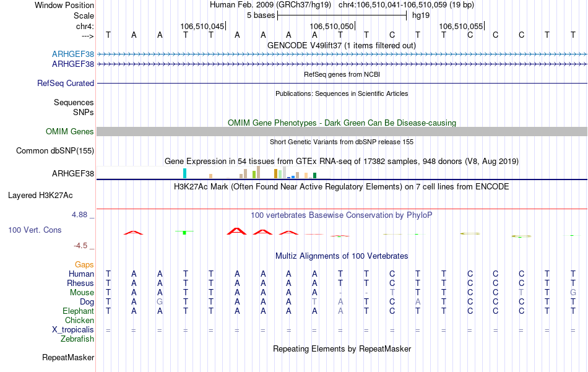Click the cyan bar in the GTEx chart

pos(184,173)
